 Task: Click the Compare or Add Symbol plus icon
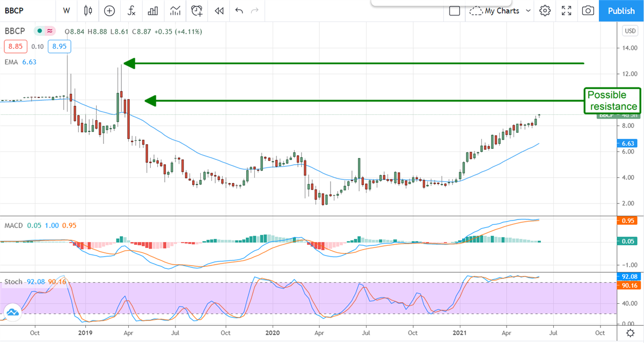pyautogui.click(x=109, y=10)
